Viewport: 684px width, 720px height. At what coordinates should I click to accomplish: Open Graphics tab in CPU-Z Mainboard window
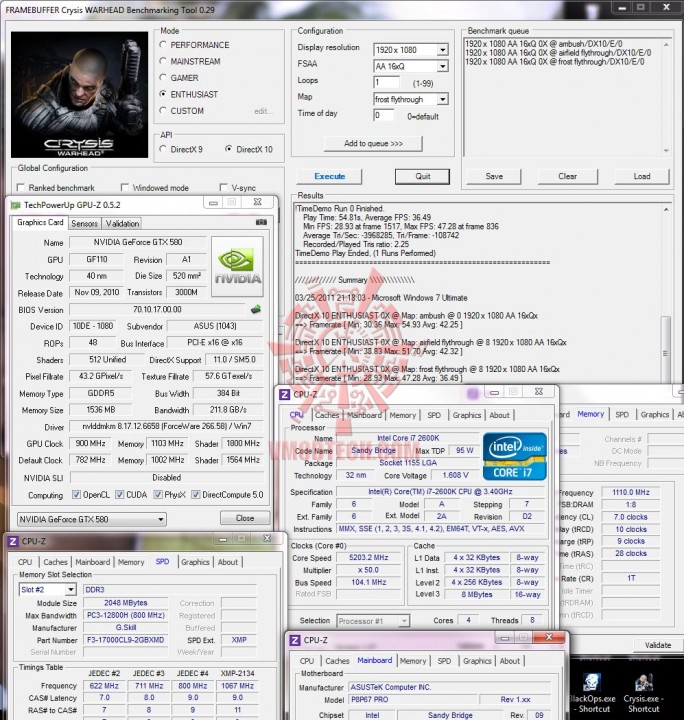coord(477,661)
